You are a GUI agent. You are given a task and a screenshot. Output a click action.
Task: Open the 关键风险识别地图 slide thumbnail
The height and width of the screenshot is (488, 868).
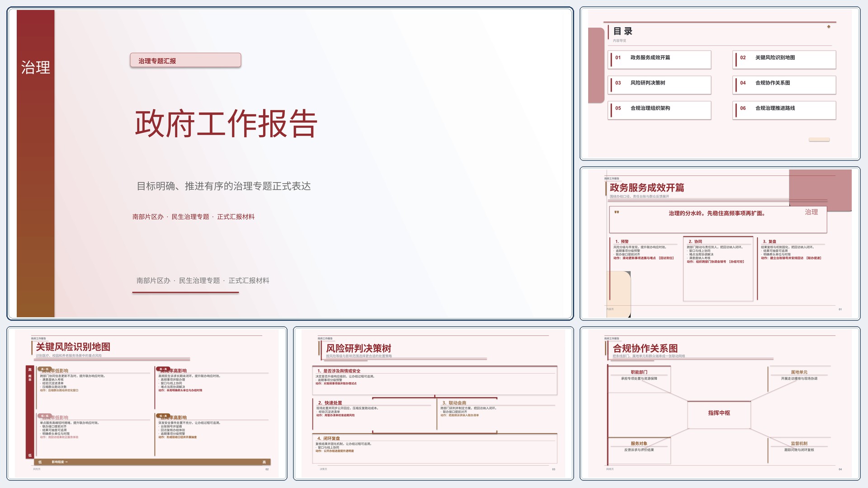pos(147,404)
